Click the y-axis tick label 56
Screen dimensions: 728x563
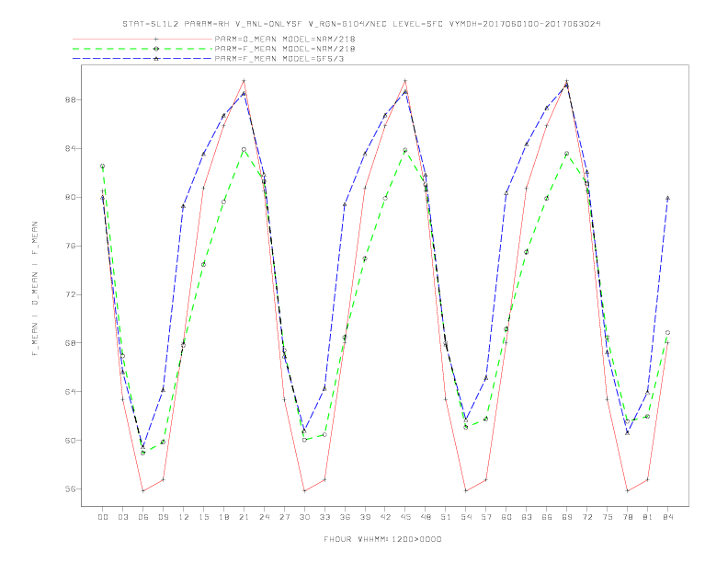(x=71, y=488)
